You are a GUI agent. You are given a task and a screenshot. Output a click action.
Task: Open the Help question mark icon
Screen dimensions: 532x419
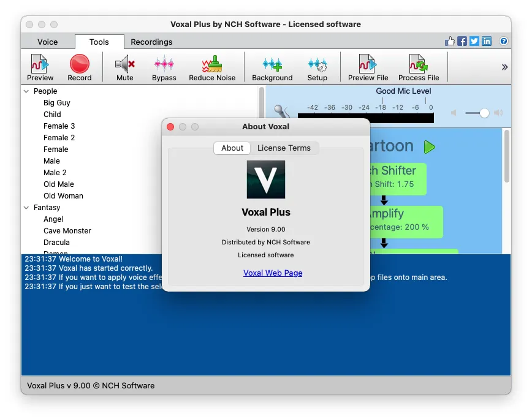pos(504,41)
